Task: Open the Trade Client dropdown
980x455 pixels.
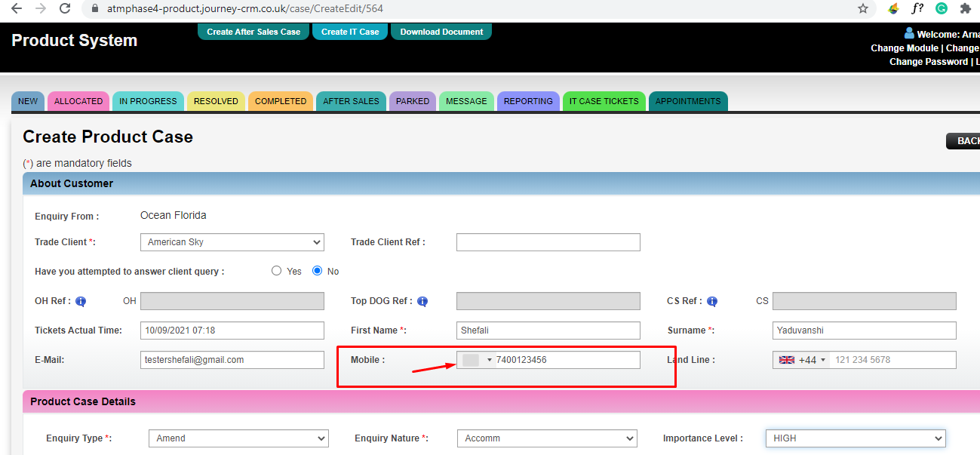Action: click(232, 242)
